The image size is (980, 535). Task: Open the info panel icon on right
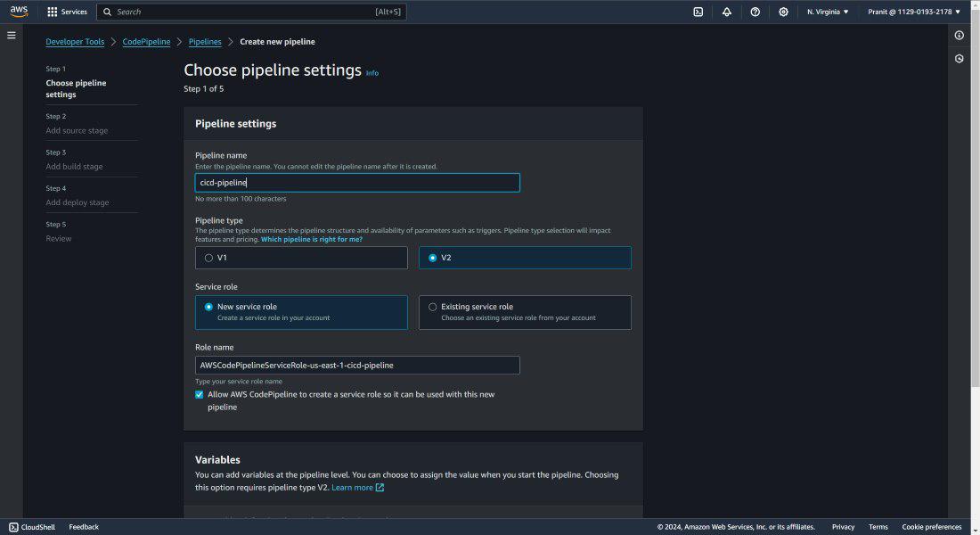[x=959, y=36]
